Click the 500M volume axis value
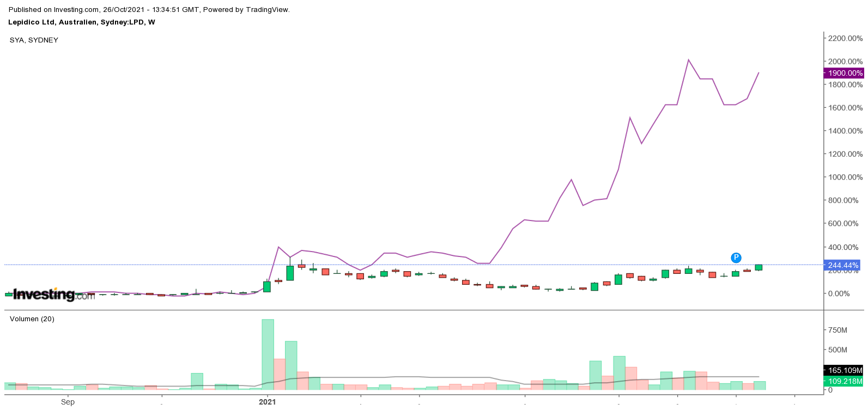This screenshot has width=868, height=410. click(837, 350)
